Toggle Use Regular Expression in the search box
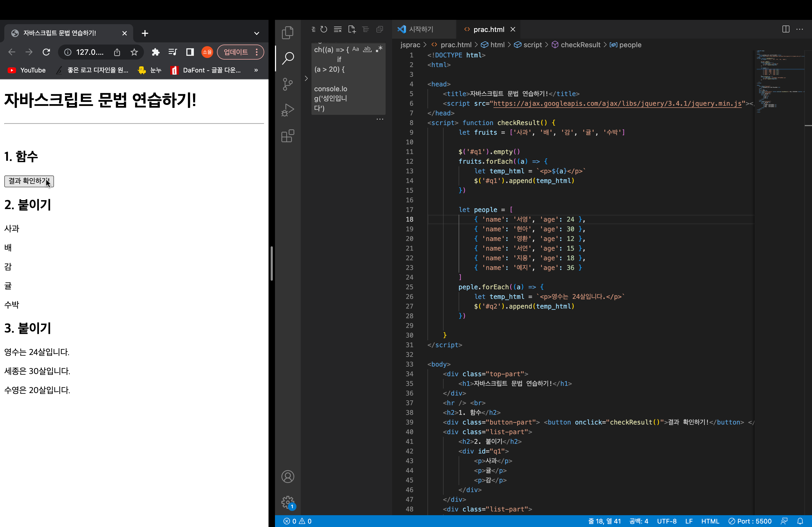Viewport: 812px width, 527px height. (x=379, y=49)
